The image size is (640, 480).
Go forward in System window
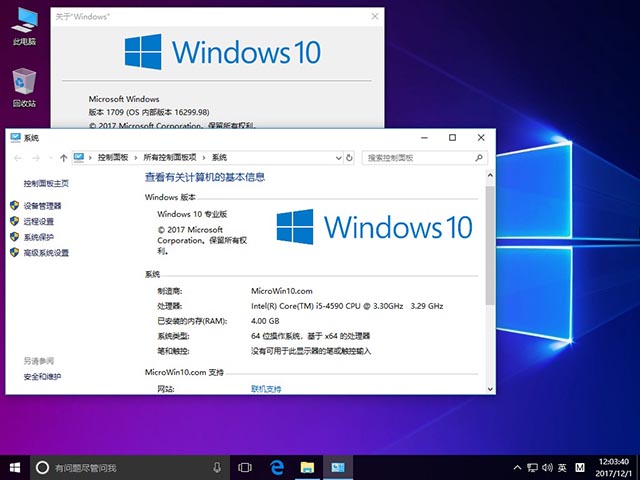36,158
